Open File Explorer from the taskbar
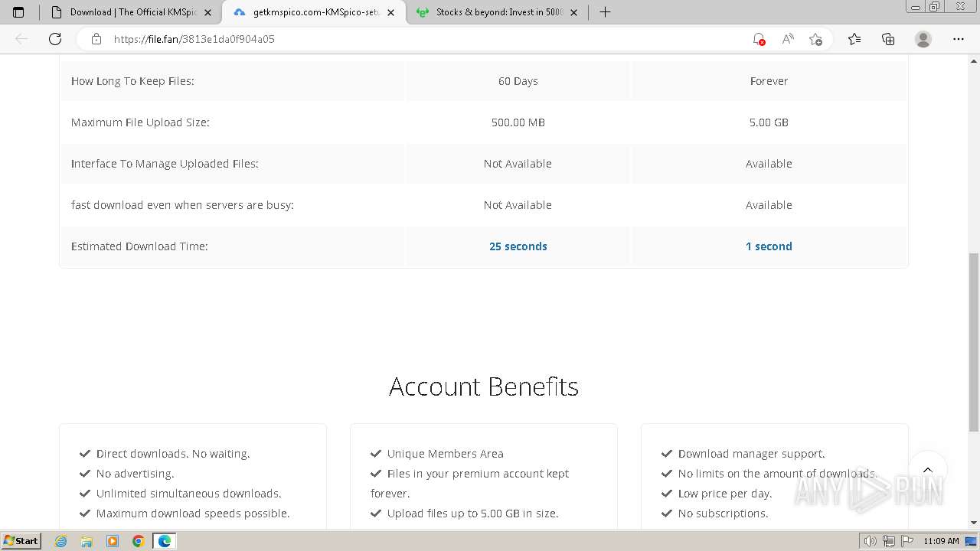Image resolution: width=980 pixels, height=551 pixels. coord(87,541)
